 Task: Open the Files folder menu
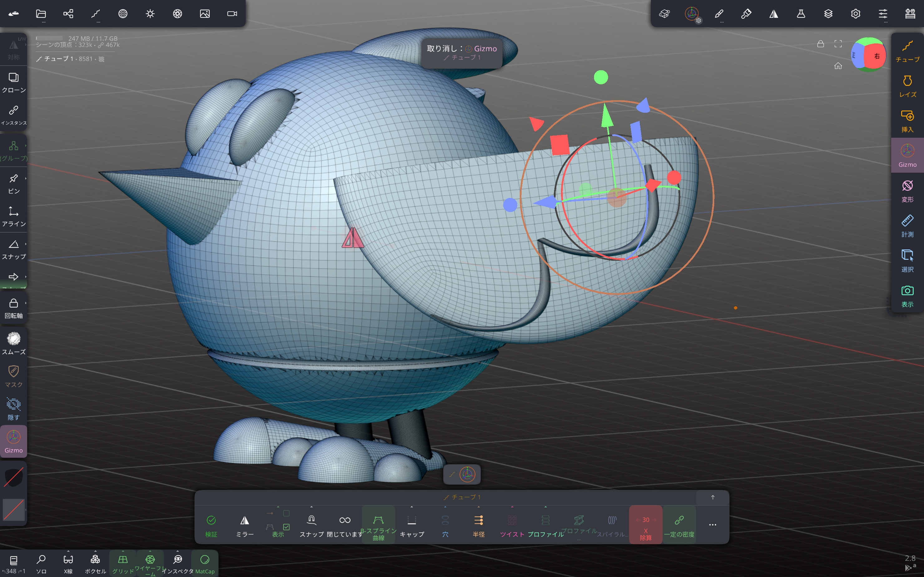(41, 14)
